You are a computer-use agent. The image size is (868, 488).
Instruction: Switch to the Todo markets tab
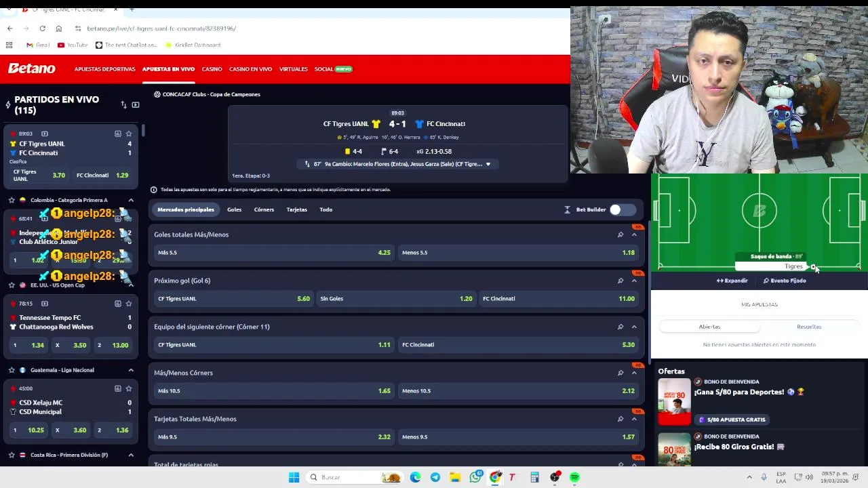tap(325, 209)
